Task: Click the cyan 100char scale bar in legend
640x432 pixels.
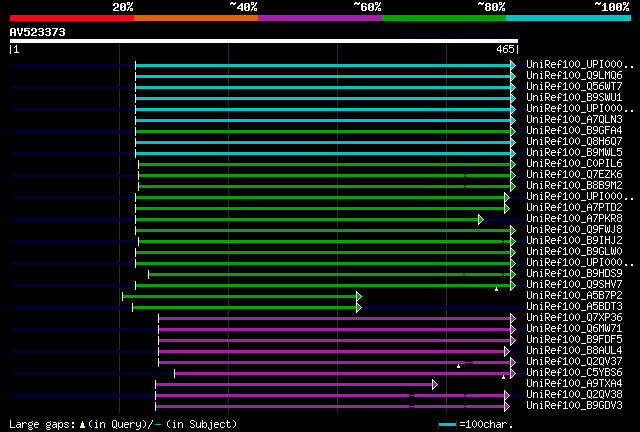Action: pos(447,425)
